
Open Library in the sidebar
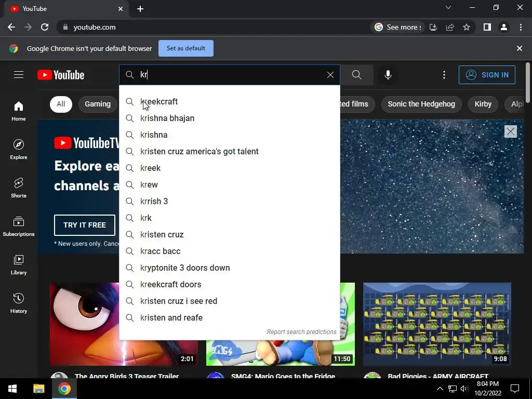coord(19,264)
